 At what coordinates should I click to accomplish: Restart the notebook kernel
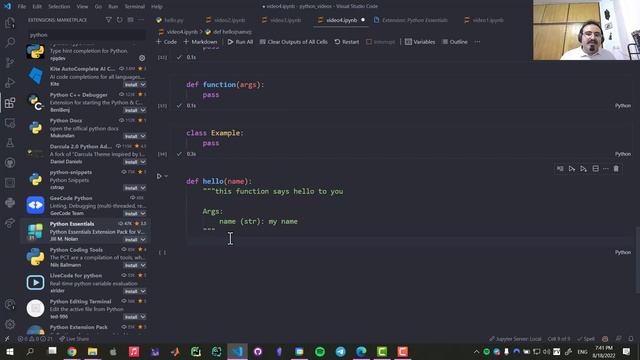click(347, 42)
